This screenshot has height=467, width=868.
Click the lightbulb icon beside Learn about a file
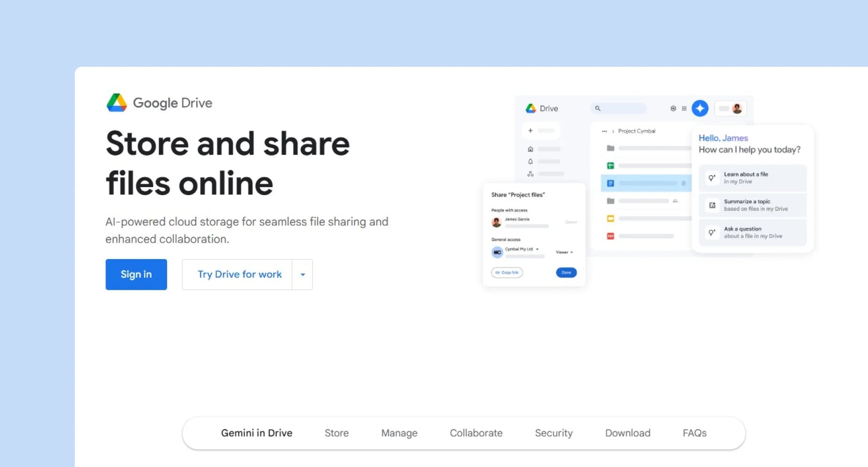pos(712,178)
